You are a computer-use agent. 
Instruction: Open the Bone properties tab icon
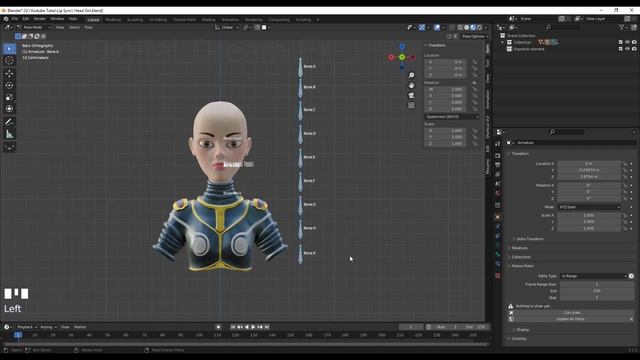pyautogui.click(x=498, y=254)
